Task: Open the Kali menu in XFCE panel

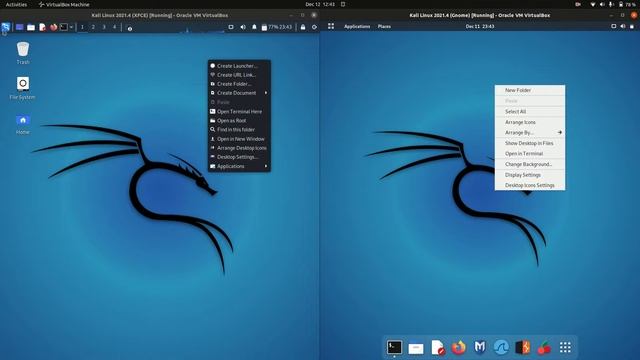Action: 6,27
